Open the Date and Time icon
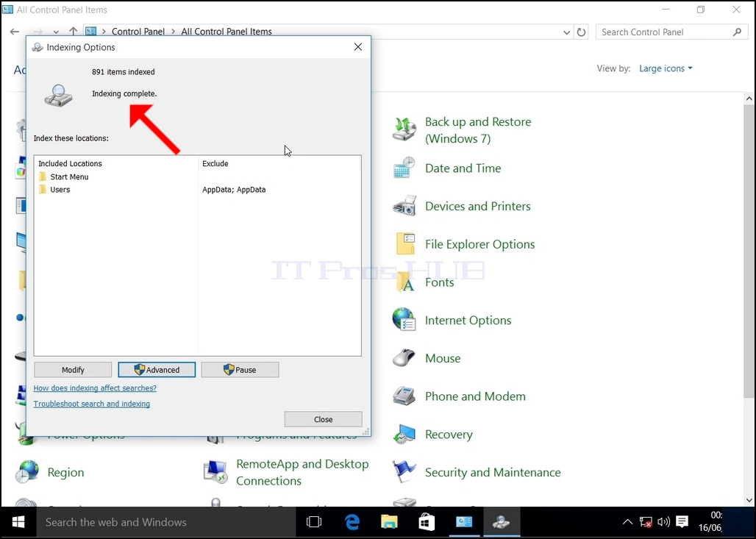The height and width of the screenshot is (539, 756). click(x=404, y=168)
